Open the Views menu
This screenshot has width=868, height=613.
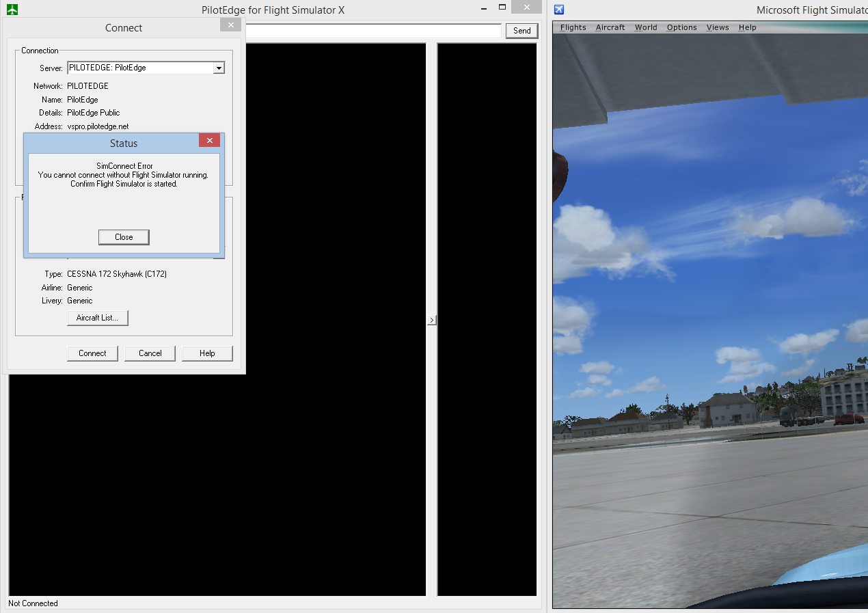718,27
